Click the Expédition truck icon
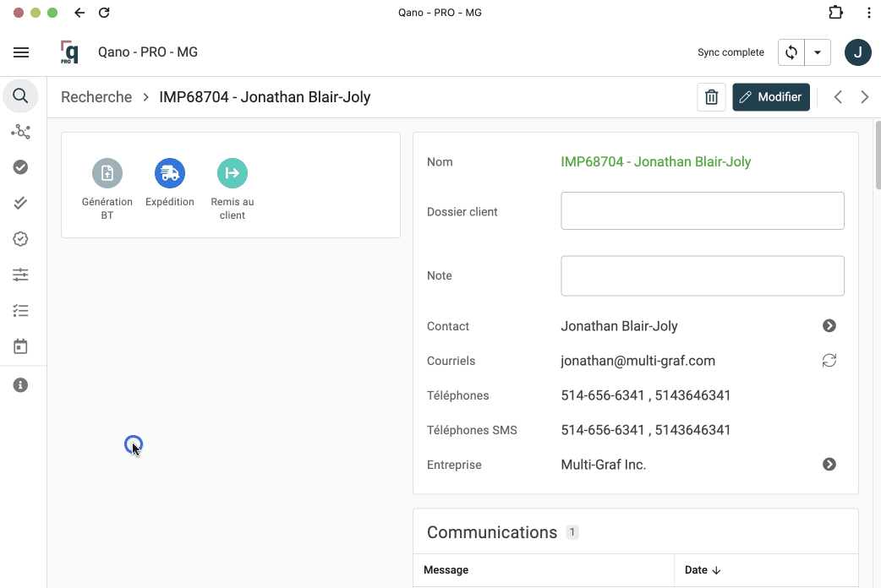This screenshot has height=588, width=881. click(170, 173)
